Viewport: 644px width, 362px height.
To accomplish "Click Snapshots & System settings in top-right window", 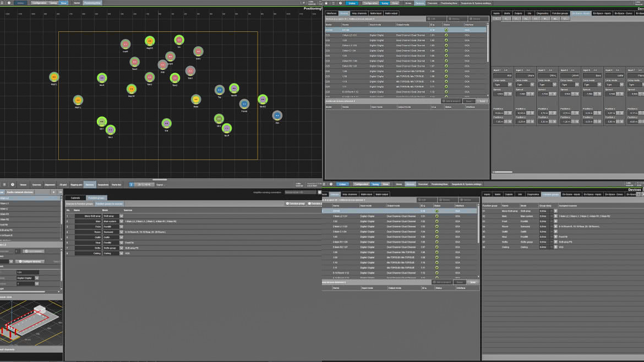I will tap(476, 3).
